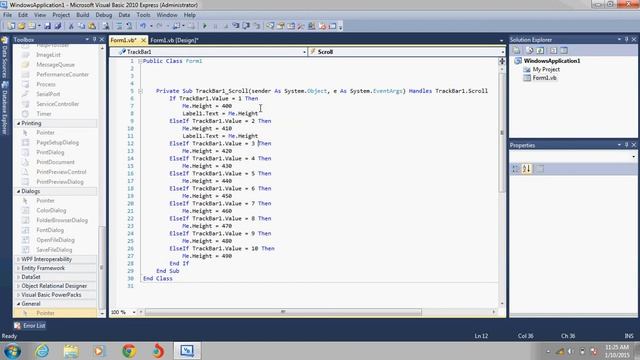Click the Properties icon in Solution Explorer toolbar
Screen dimensions: 640x360
517,50
